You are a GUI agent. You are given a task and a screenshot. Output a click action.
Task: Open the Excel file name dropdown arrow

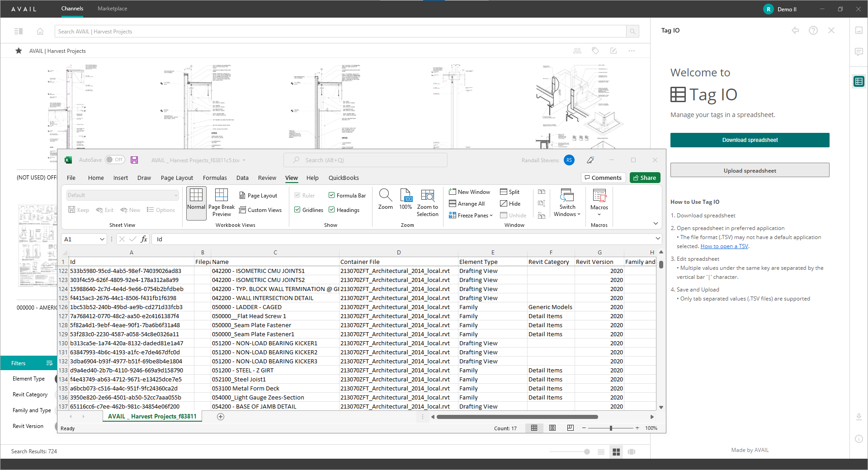[244, 160]
